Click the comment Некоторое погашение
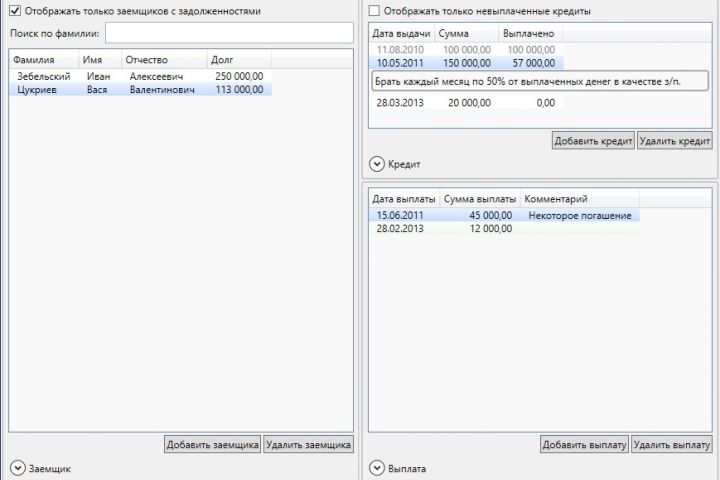 (x=580, y=215)
